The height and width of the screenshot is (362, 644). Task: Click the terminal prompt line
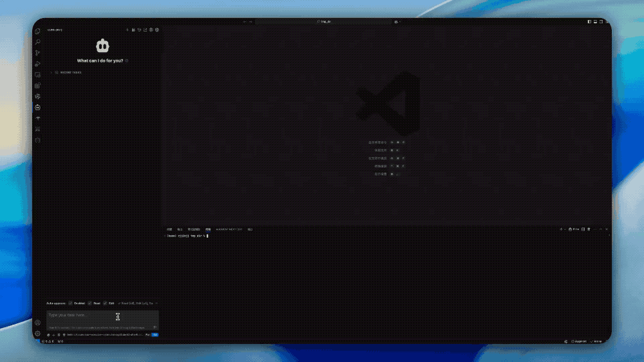click(x=187, y=236)
